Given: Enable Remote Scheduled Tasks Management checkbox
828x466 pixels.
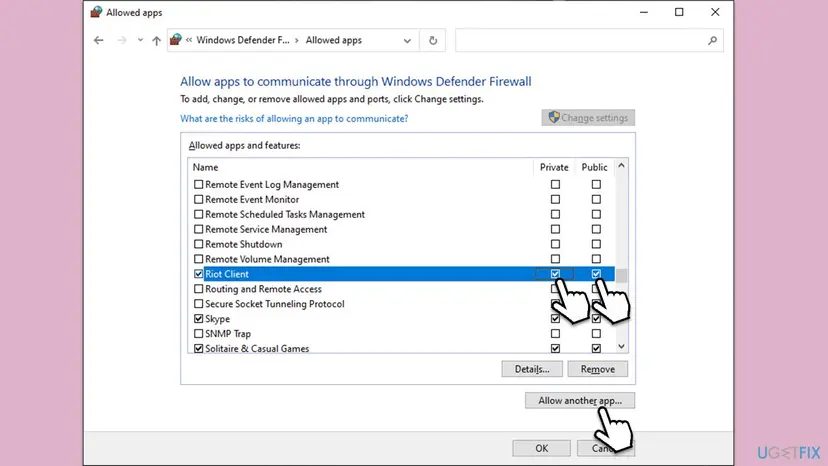Looking at the screenshot, I should pyautogui.click(x=199, y=215).
